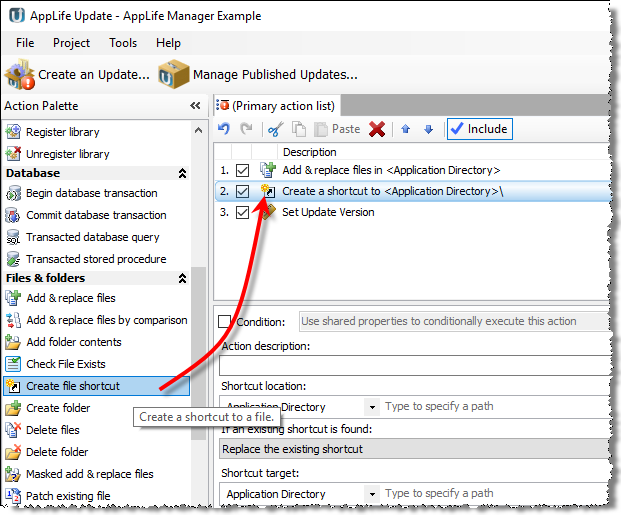The height and width of the screenshot is (515, 621).
Task: Click the Condition expression field
Action: [x=454, y=321]
